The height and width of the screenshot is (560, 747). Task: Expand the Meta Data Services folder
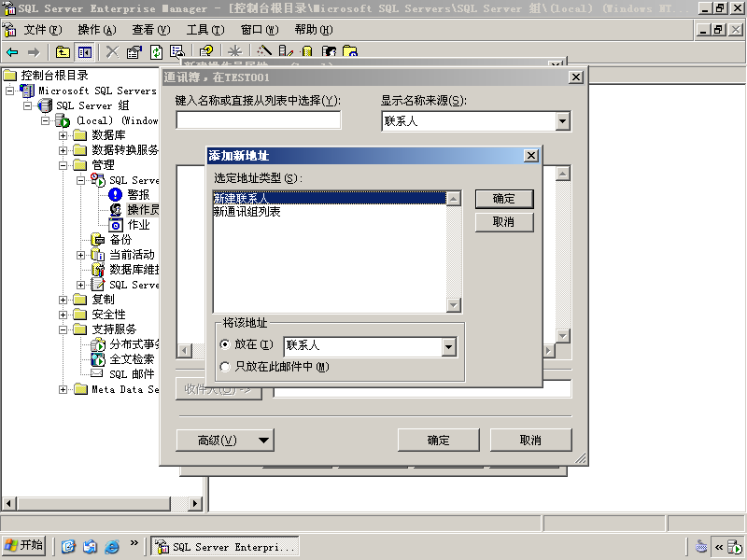coord(63,389)
